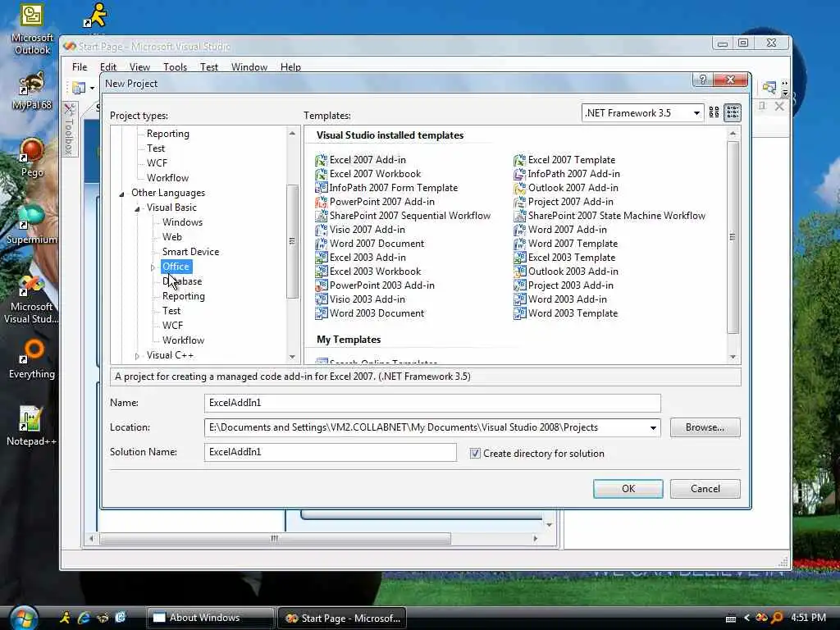Switch to About Windows taskbar button
Image resolution: width=840 pixels, height=630 pixels.
coord(211,618)
